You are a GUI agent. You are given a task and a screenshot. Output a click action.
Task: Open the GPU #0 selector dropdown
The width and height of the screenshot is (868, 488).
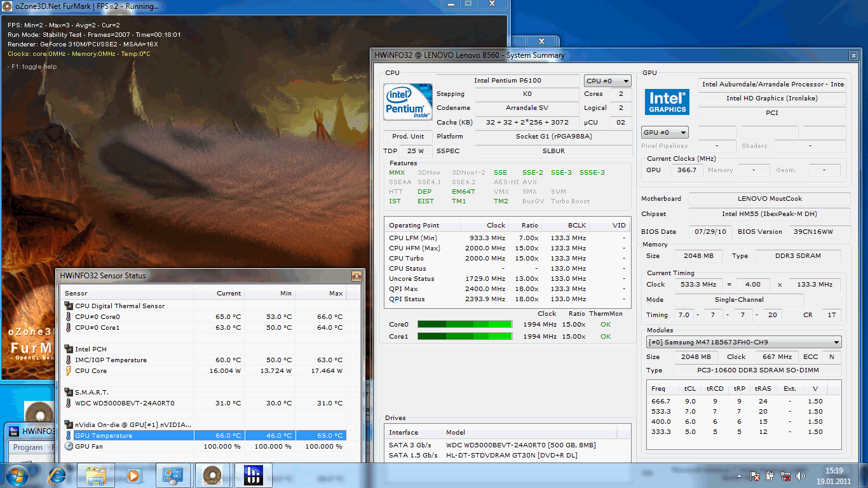[x=665, y=132]
